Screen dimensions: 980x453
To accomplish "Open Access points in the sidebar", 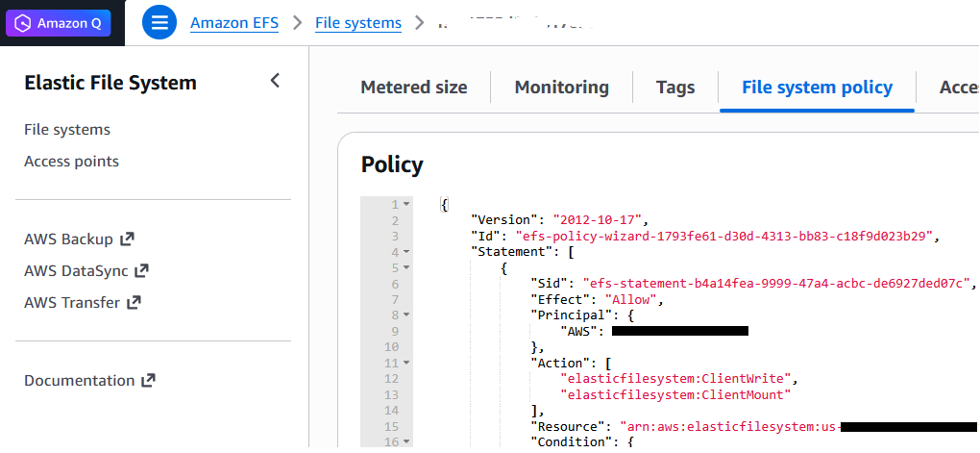I will tap(71, 162).
